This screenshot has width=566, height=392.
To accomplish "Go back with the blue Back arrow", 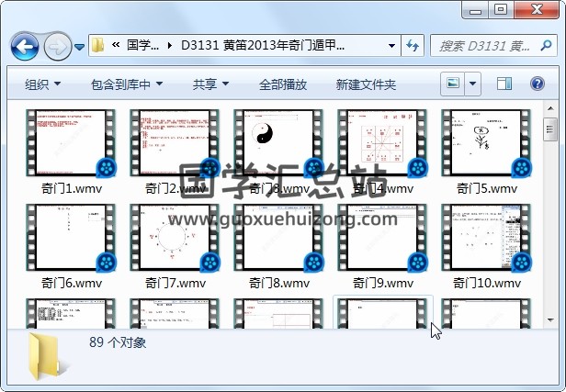I will 25,46.
